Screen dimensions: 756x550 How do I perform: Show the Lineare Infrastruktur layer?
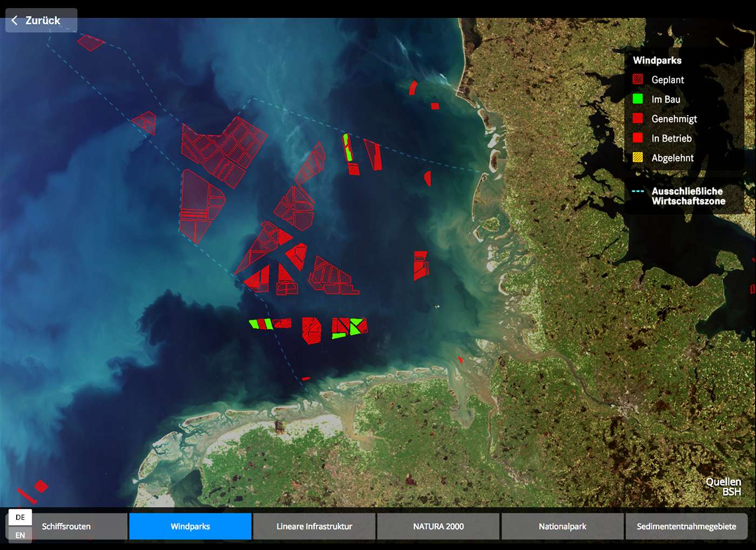314,526
